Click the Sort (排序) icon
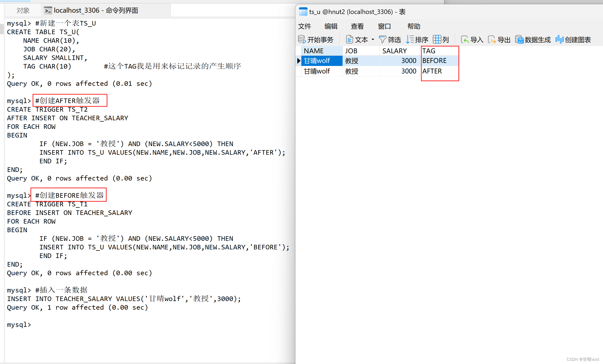This screenshot has width=603, height=364. click(x=410, y=40)
